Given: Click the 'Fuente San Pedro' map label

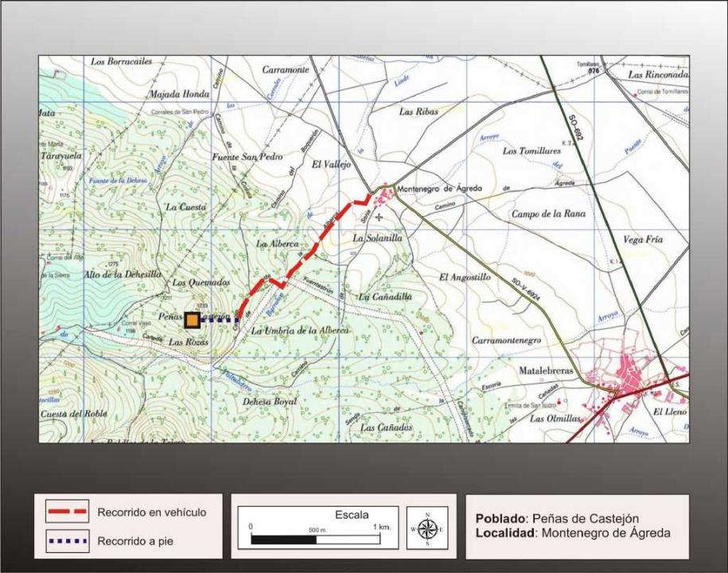Looking at the screenshot, I should tap(247, 157).
